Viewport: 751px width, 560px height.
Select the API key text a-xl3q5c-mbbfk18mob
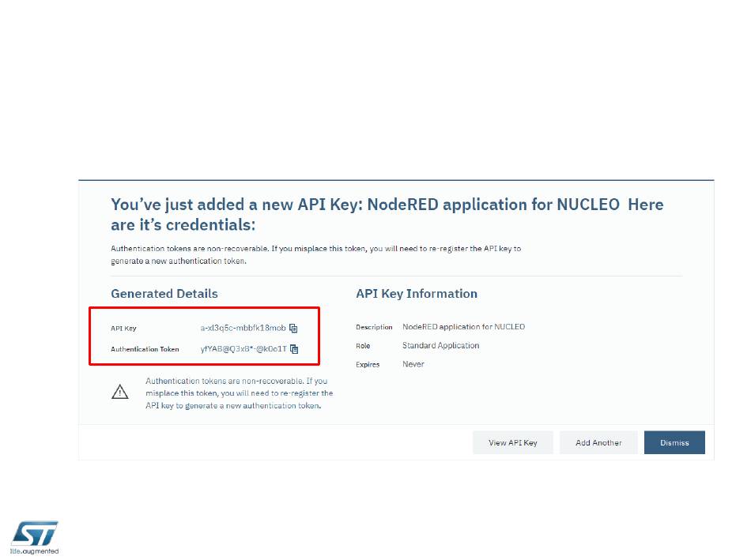pyautogui.click(x=243, y=328)
